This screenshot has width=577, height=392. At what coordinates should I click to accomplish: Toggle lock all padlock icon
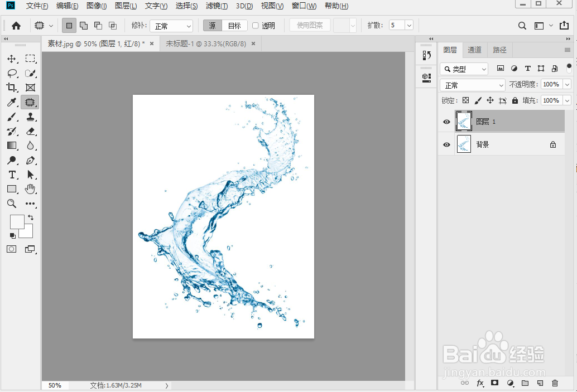[515, 100]
